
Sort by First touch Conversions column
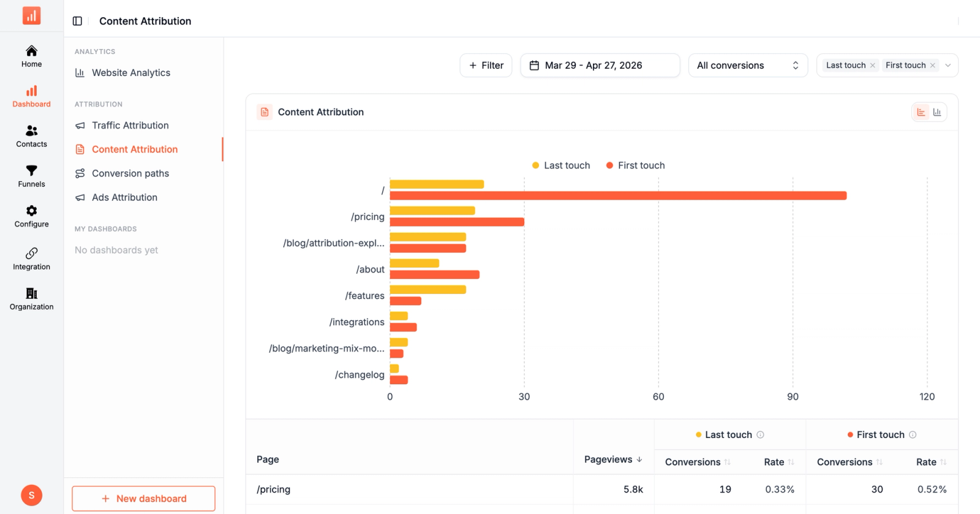point(850,462)
